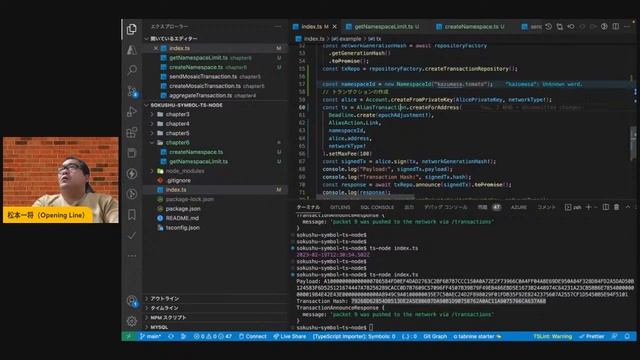Collapse the open editors section

(146, 39)
